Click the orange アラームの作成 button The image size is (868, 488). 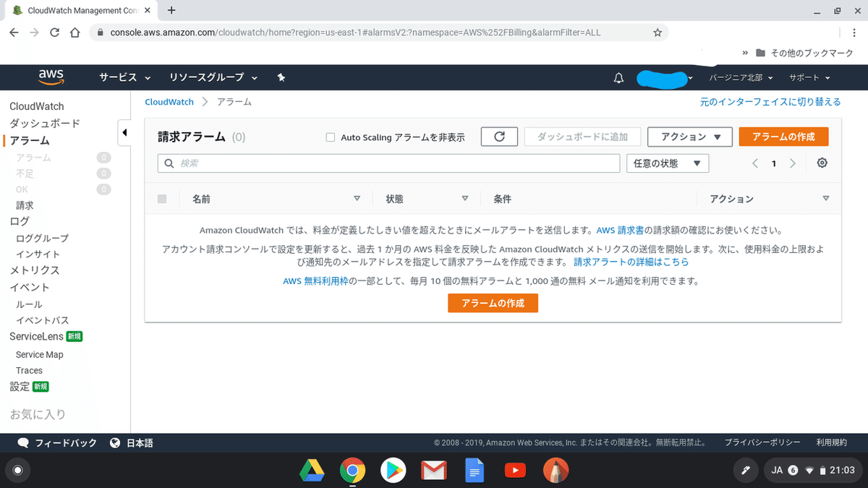(x=783, y=136)
